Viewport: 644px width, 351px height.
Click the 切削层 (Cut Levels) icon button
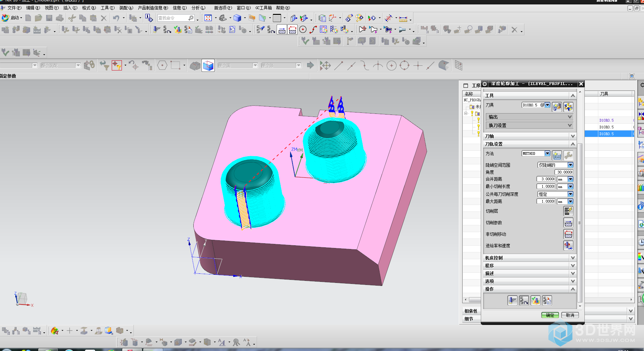coord(568,211)
